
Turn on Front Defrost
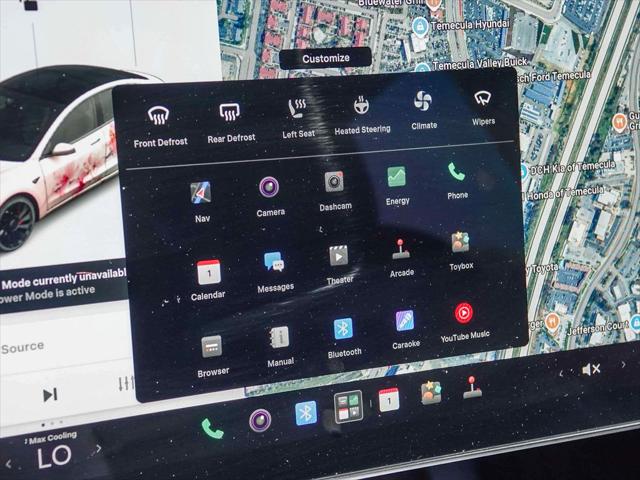[x=160, y=126]
